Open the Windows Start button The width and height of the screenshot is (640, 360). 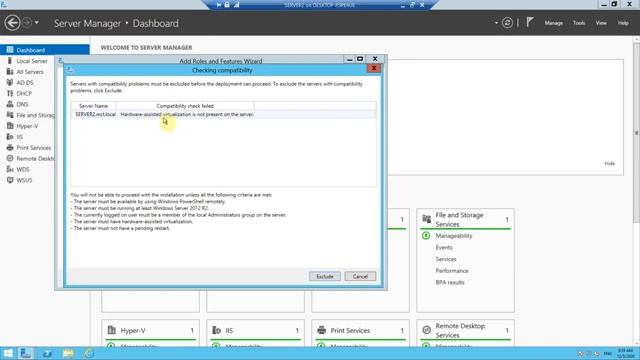pyautogui.click(x=8, y=353)
